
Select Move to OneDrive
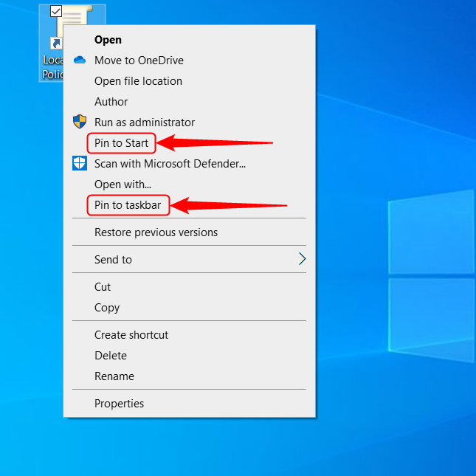pyautogui.click(x=189, y=61)
